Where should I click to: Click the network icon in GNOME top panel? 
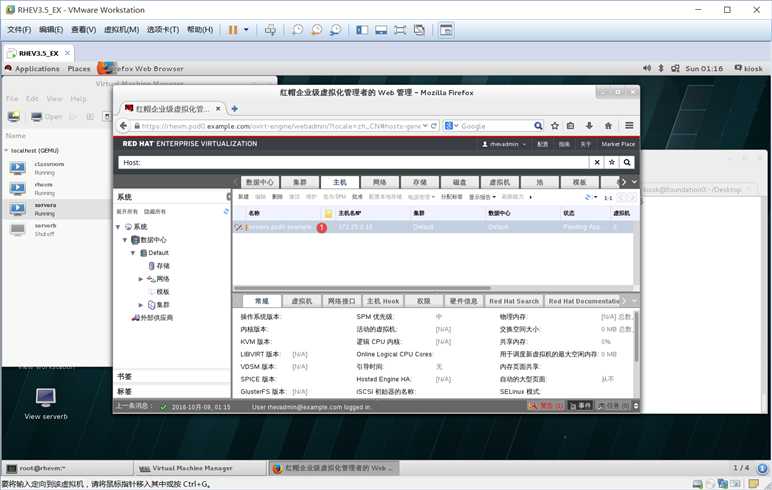tap(675, 68)
